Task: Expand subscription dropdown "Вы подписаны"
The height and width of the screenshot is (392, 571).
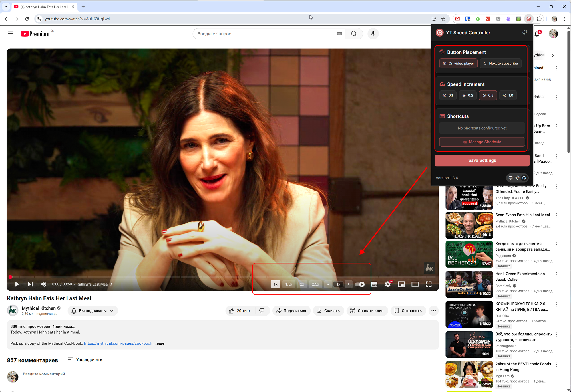Action: pyautogui.click(x=93, y=311)
